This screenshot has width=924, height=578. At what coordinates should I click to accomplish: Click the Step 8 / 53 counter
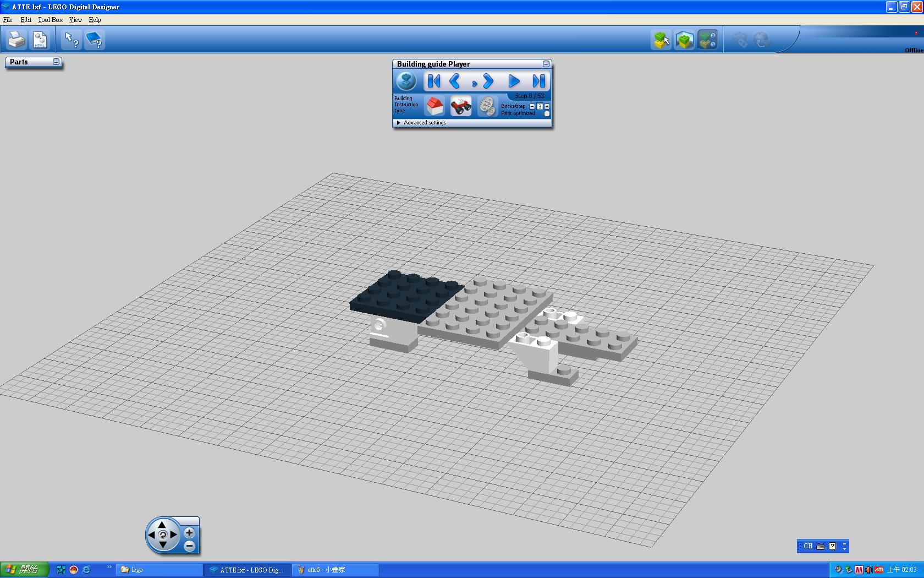point(530,96)
